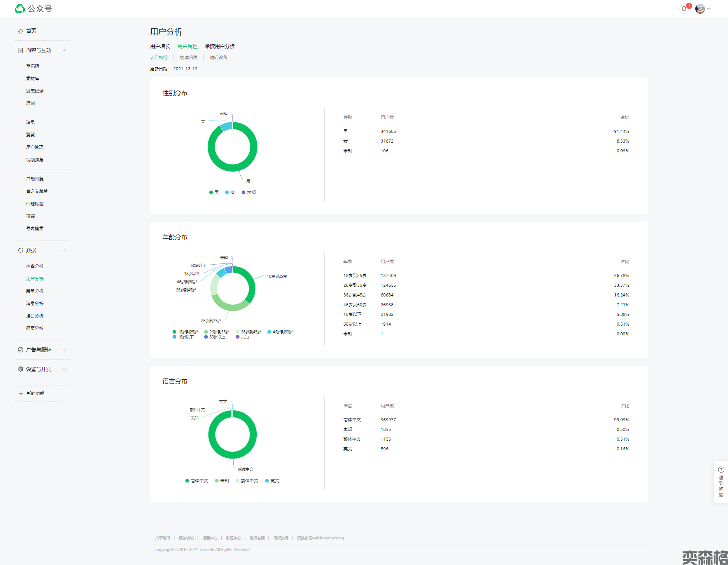Screen dimensions: 728x565
Task: Click the 广告与服务 compass icon
Action: pos(21,350)
